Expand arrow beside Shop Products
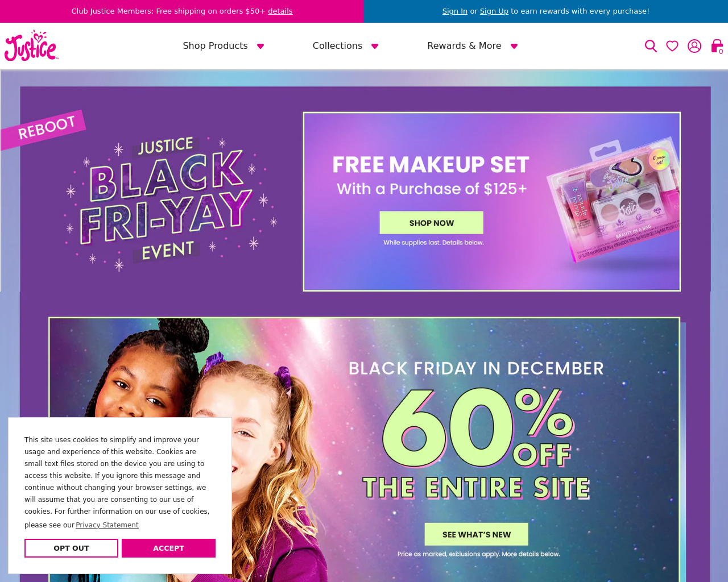728x582 pixels. tap(260, 46)
